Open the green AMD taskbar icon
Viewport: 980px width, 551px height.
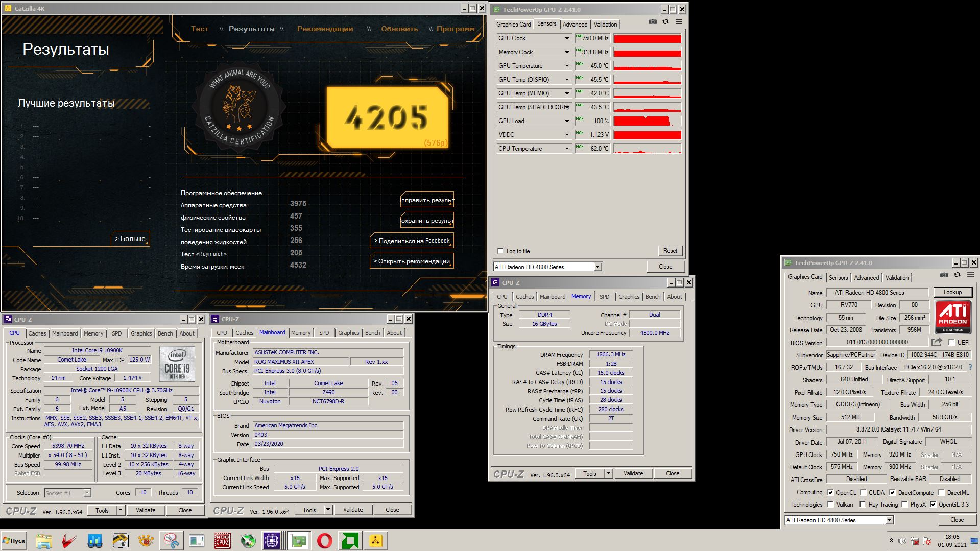[350, 541]
